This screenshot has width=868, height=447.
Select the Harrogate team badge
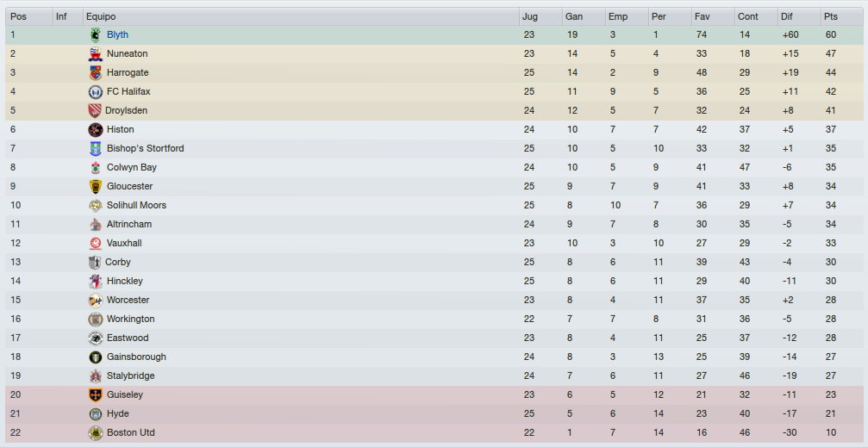coord(95,72)
